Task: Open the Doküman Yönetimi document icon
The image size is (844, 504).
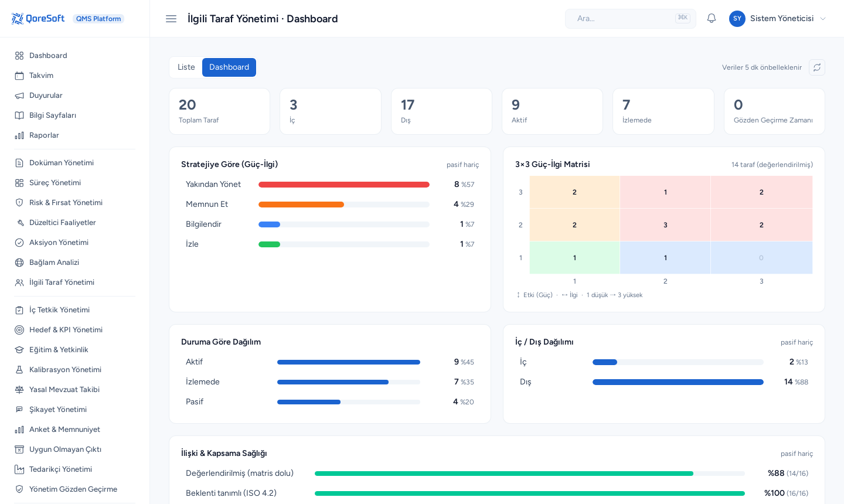Action: point(19,163)
